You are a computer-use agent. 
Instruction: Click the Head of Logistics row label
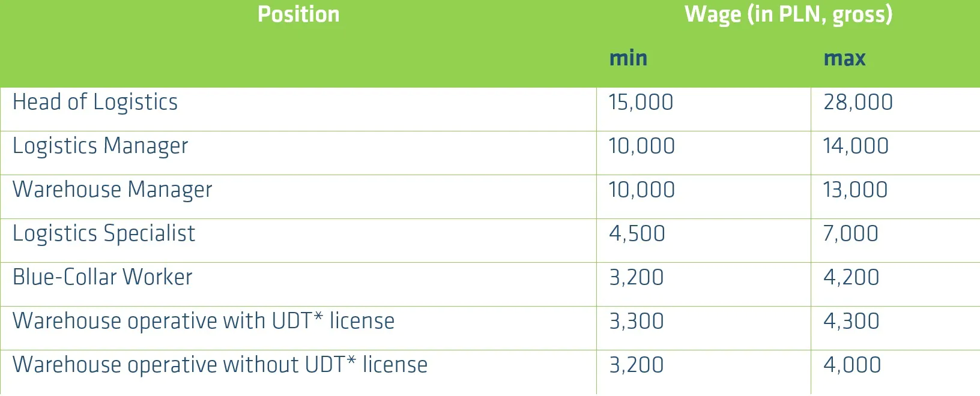[95, 103]
